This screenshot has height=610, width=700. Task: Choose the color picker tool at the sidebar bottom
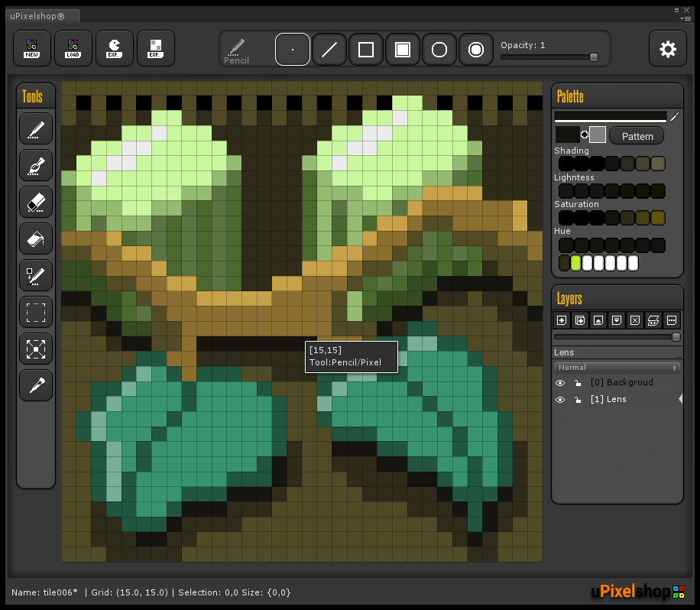point(35,385)
